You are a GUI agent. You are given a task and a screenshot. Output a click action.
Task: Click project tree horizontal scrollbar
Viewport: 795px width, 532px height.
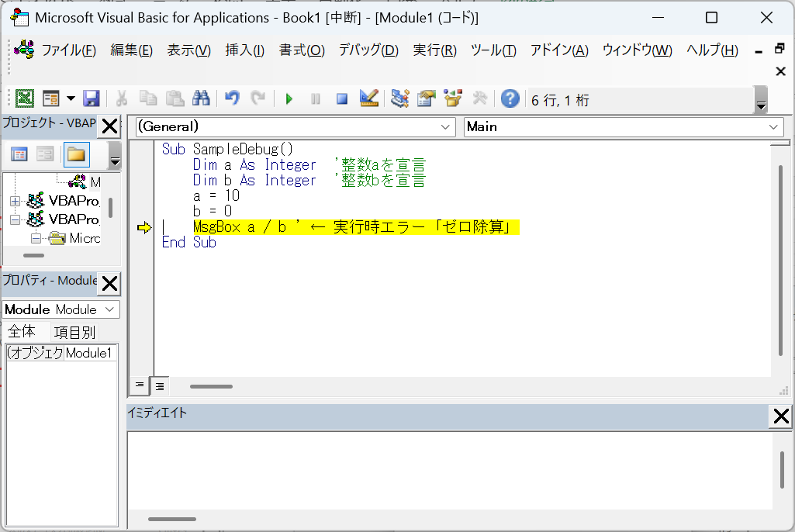(33, 256)
